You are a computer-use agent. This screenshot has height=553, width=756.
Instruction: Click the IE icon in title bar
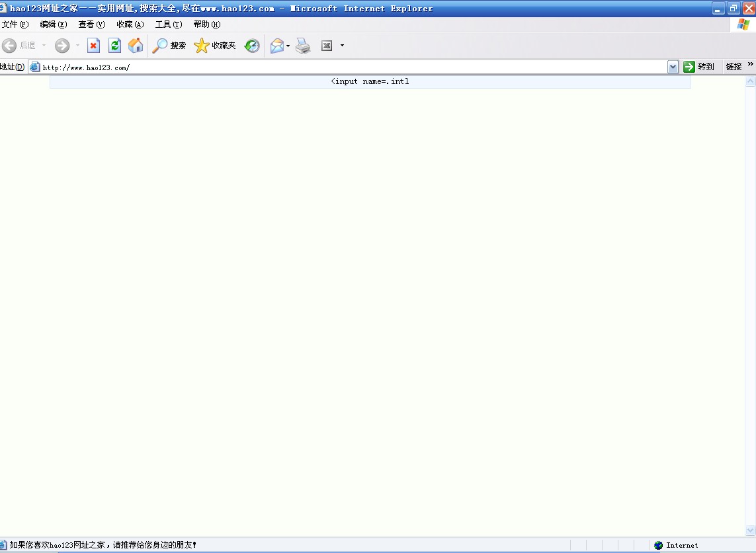(x=3, y=8)
